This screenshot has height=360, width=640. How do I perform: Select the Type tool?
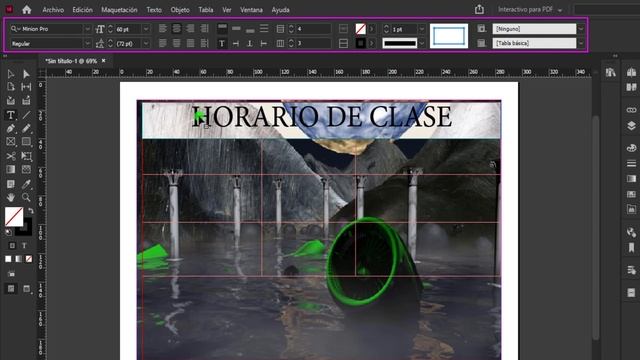(x=11, y=115)
